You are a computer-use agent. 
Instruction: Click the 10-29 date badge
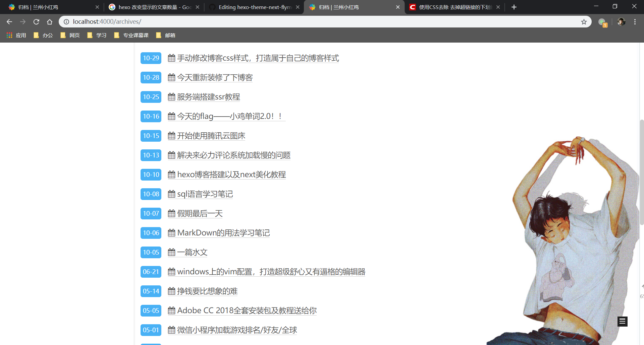[151, 58]
